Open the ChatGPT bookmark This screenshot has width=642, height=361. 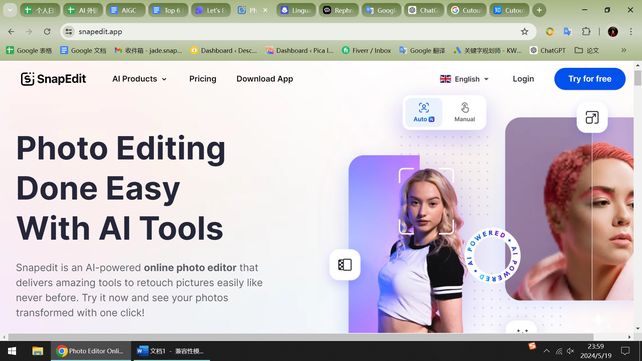pyautogui.click(x=547, y=50)
